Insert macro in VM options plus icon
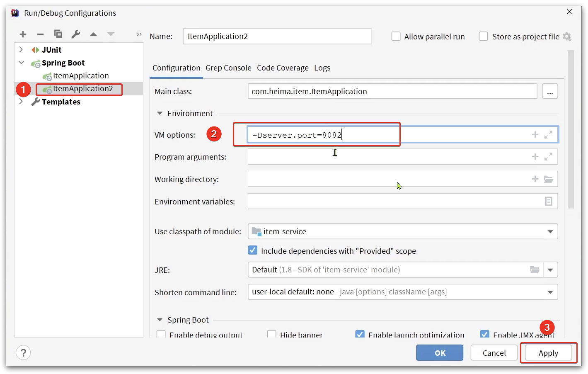The height and width of the screenshot is (374, 588). tap(535, 135)
